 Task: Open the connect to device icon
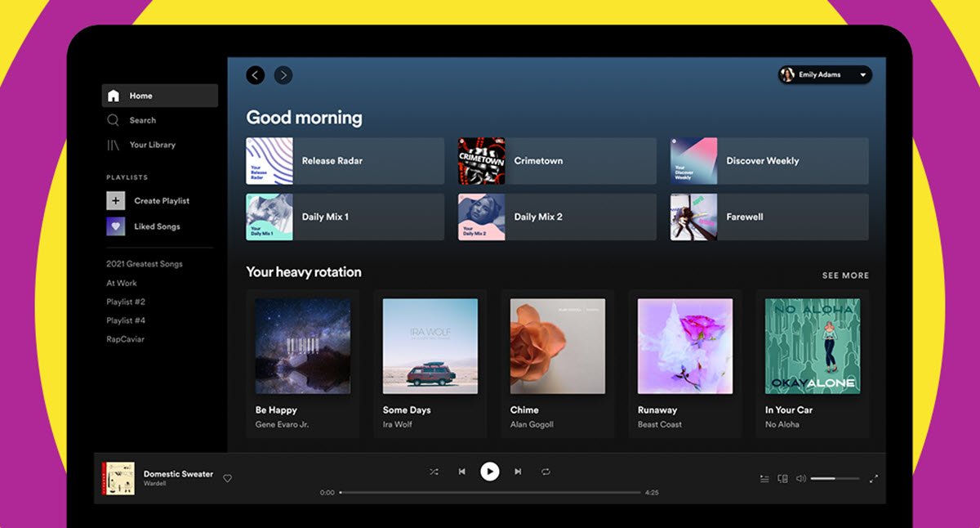pyautogui.click(x=782, y=479)
